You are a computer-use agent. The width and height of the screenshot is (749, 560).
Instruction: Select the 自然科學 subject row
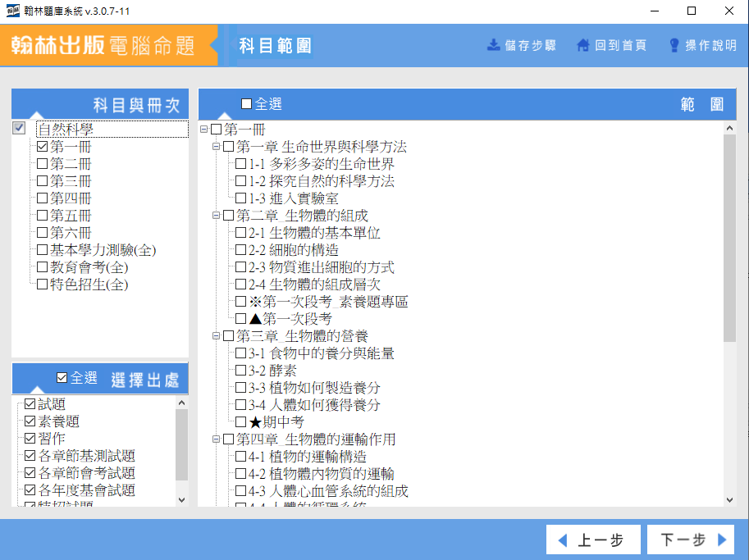[112, 129]
